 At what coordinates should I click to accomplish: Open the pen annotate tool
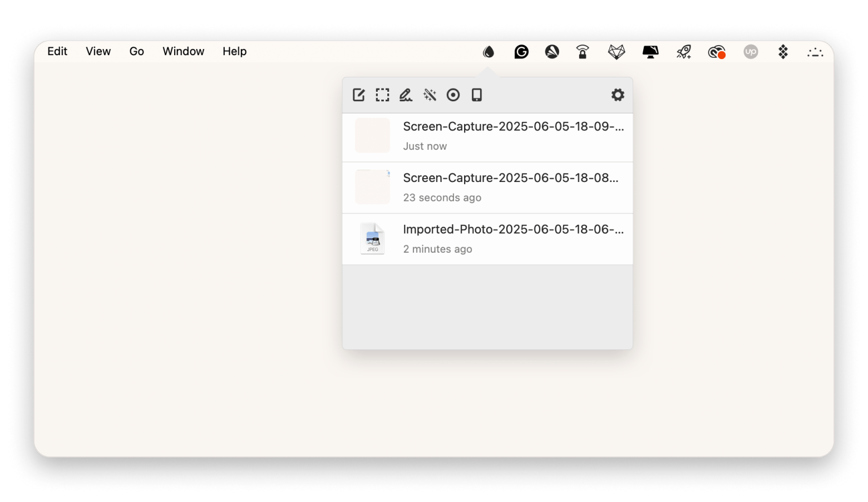tap(406, 95)
